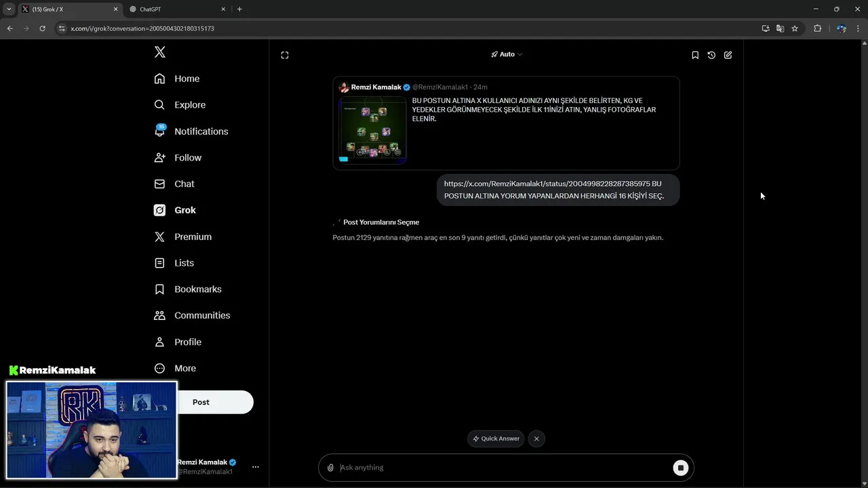
Task: Dismiss Quick Answer with the X button
Action: [536, 439]
